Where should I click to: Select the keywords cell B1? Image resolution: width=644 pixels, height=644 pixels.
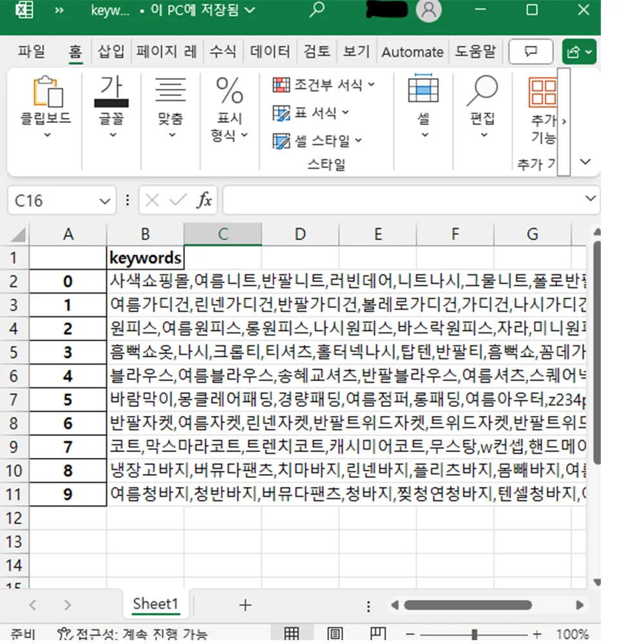point(145,258)
